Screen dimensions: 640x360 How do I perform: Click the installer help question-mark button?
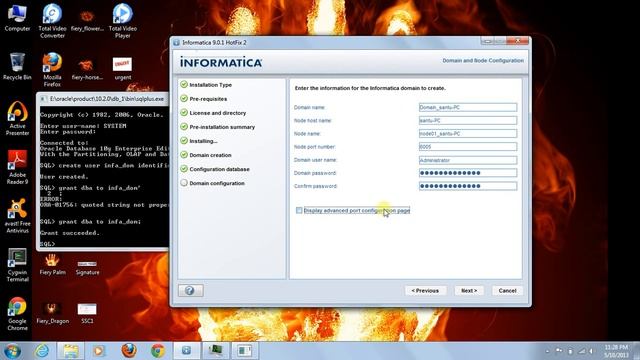coord(190,291)
